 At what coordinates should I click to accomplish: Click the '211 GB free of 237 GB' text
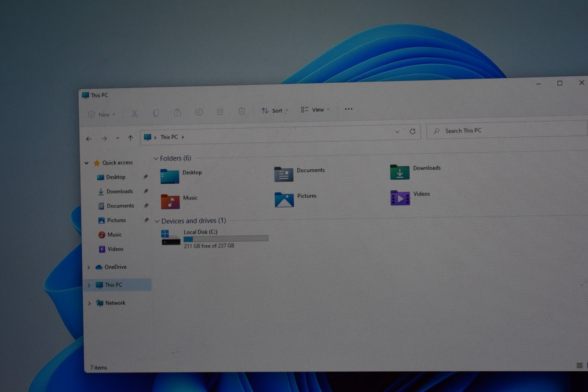point(209,246)
